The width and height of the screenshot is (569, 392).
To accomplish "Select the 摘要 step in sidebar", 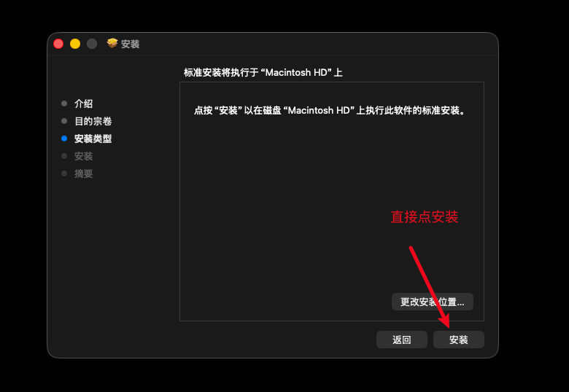I will click(83, 173).
